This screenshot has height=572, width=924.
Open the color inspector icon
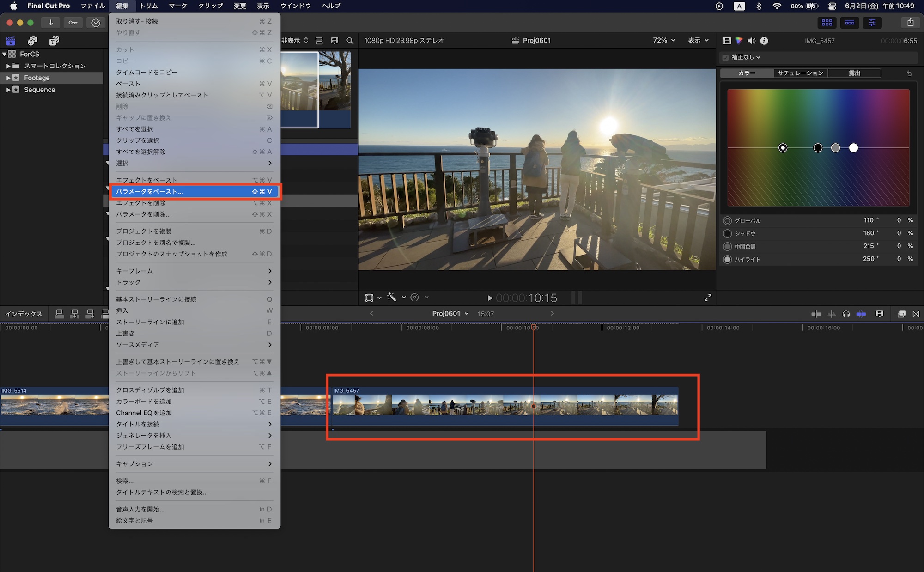tap(739, 41)
